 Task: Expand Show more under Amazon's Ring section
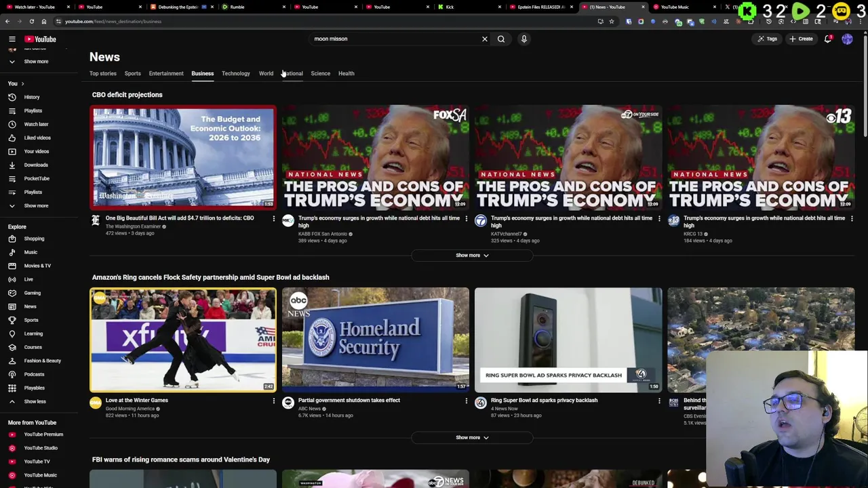click(x=472, y=438)
